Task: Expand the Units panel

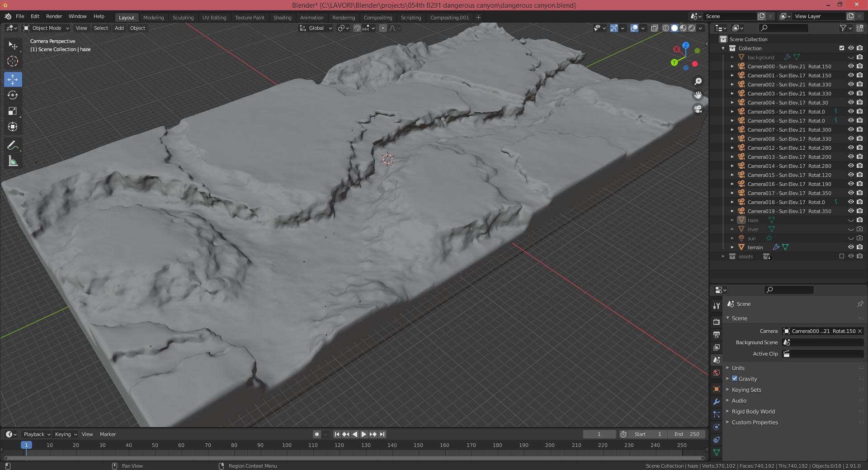Action: pyautogui.click(x=738, y=368)
